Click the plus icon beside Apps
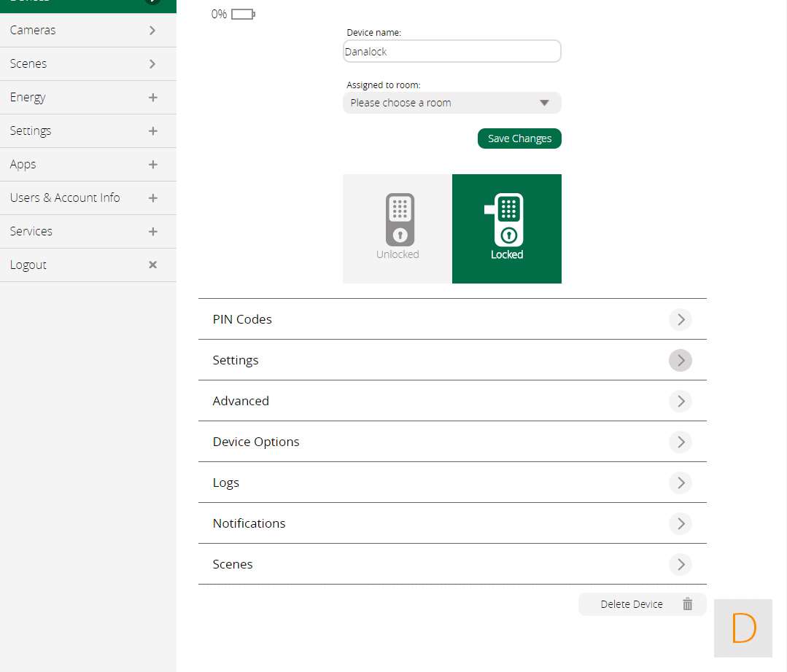787x672 pixels. pyautogui.click(x=152, y=165)
